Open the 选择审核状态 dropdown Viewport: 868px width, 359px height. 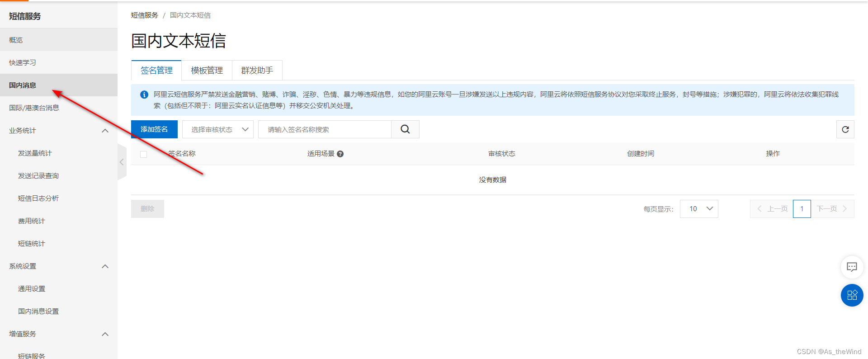tap(218, 129)
